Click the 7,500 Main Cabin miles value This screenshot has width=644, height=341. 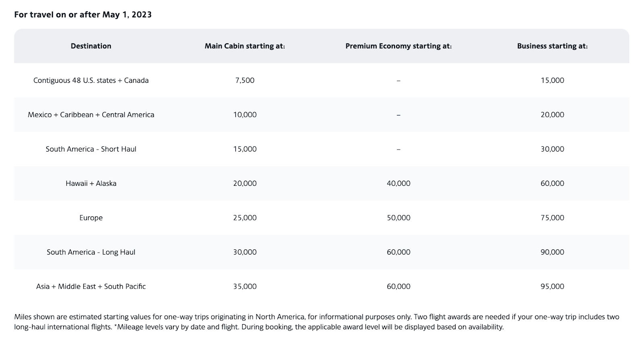coord(245,80)
